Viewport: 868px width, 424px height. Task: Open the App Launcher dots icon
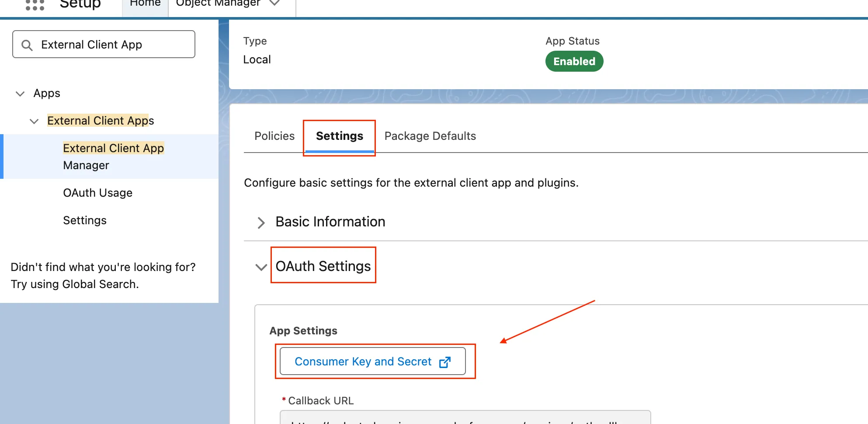[35, 5]
